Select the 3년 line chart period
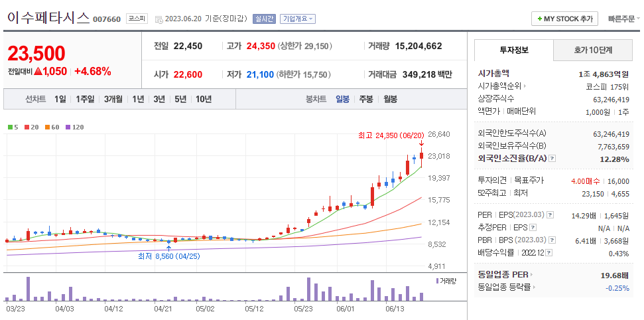The height and width of the screenshot is (320, 644). click(159, 99)
